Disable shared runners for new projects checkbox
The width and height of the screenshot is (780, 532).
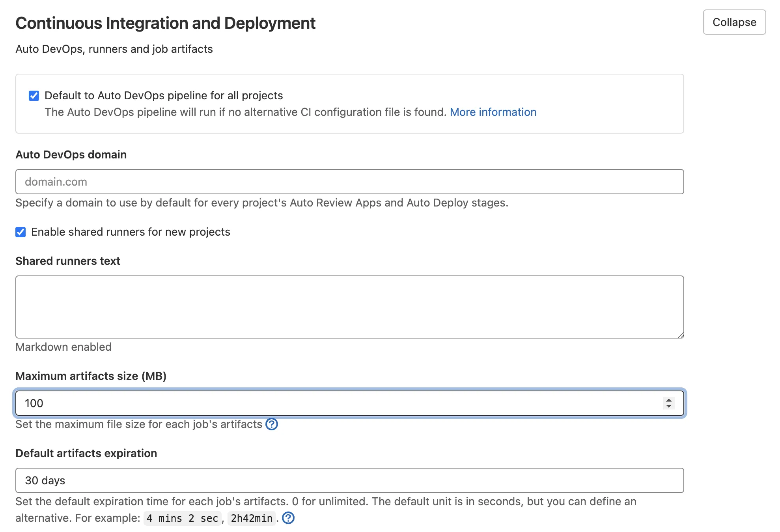click(21, 232)
